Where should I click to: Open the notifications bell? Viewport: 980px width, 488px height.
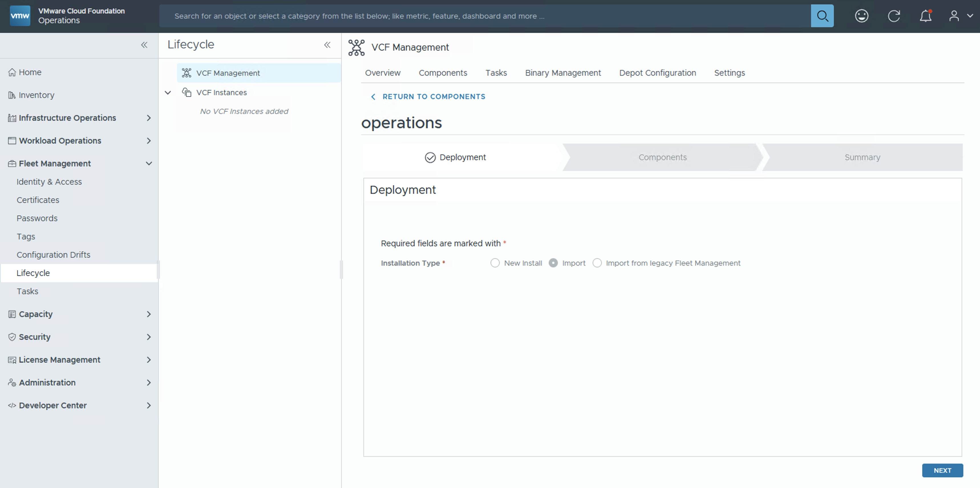point(925,16)
